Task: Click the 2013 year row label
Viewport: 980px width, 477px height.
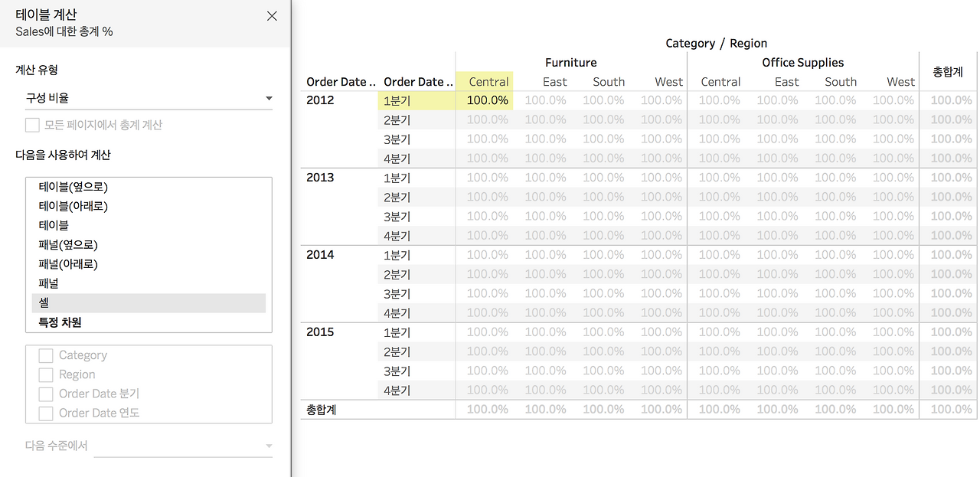Action: (320, 178)
